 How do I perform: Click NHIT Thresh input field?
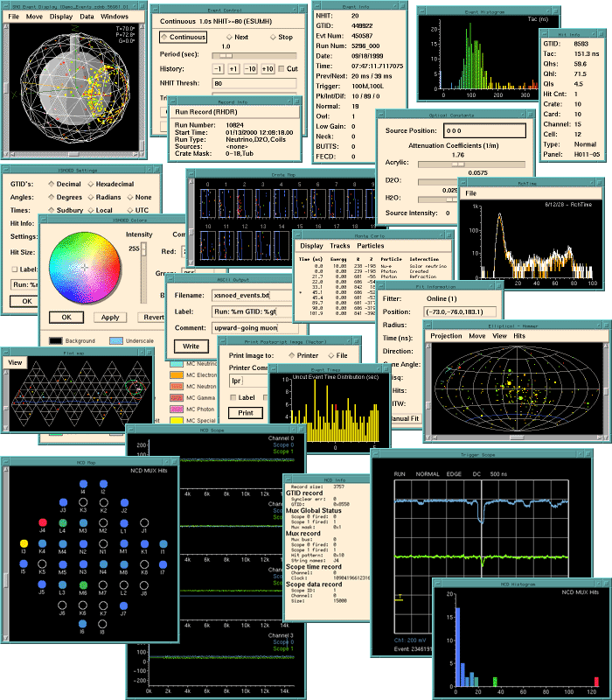tap(254, 83)
